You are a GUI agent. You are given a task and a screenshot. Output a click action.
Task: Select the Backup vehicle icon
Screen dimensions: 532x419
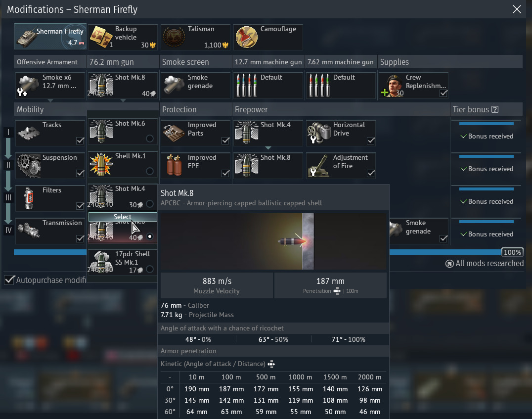pyautogui.click(x=101, y=37)
